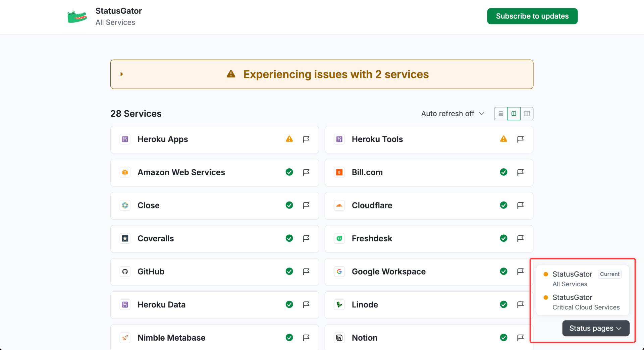This screenshot has width=644, height=350.
Task: Switch to two-column grid view
Action: coord(514,114)
